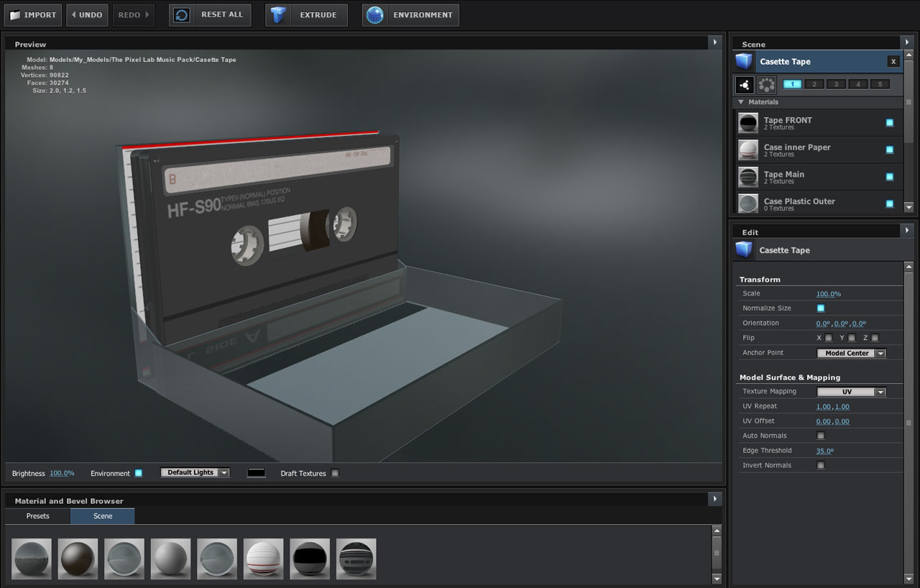Click the Reset All button label
The image size is (920, 588).
(x=222, y=15)
